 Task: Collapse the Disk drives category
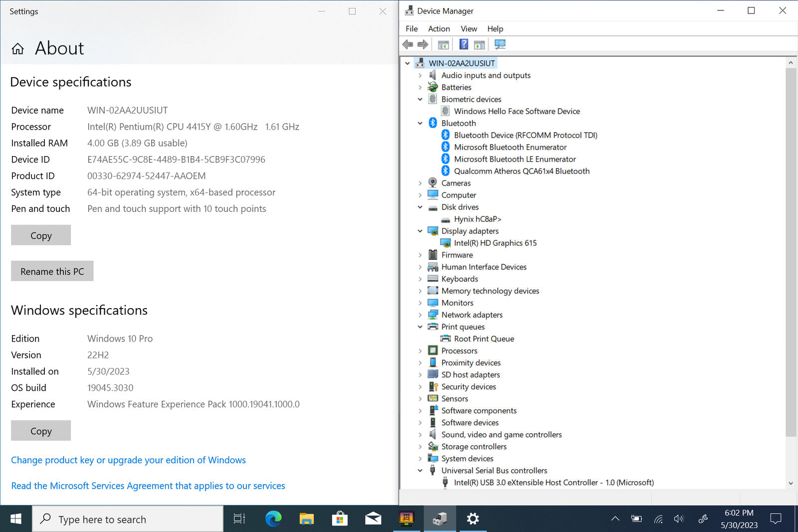(420, 207)
